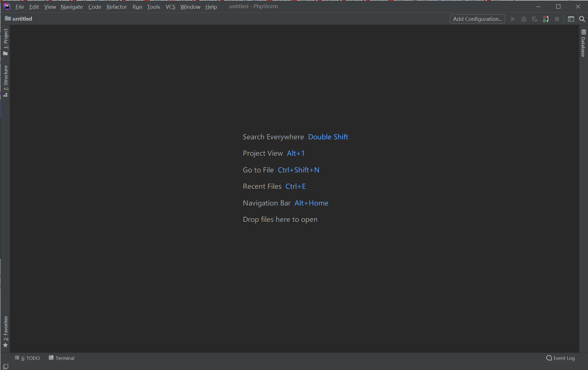Expand the 6: TODO bottom panel
This screenshot has height=370, width=588.
click(x=27, y=358)
